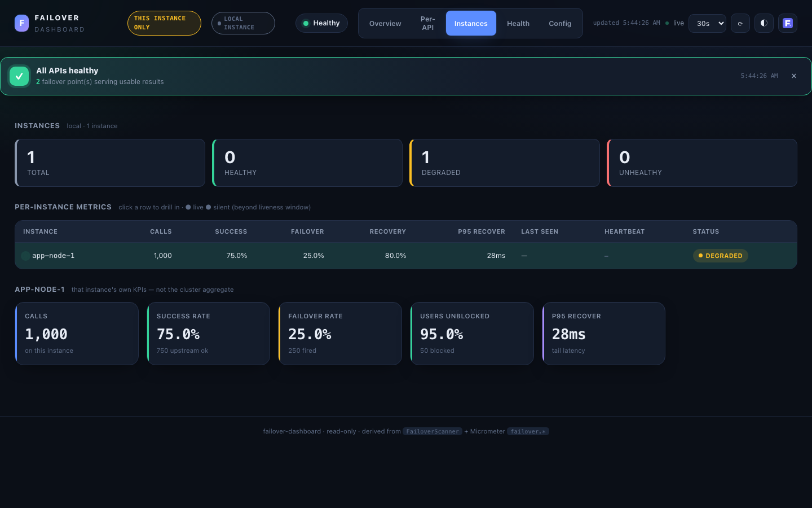Click the refresh icon button
This screenshot has width=812, height=508.
pyautogui.click(x=740, y=23)
